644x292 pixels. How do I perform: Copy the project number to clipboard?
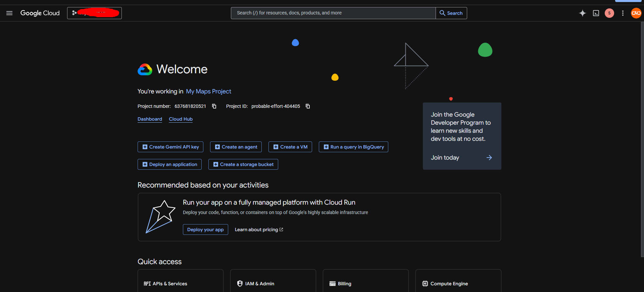point(214,106)
